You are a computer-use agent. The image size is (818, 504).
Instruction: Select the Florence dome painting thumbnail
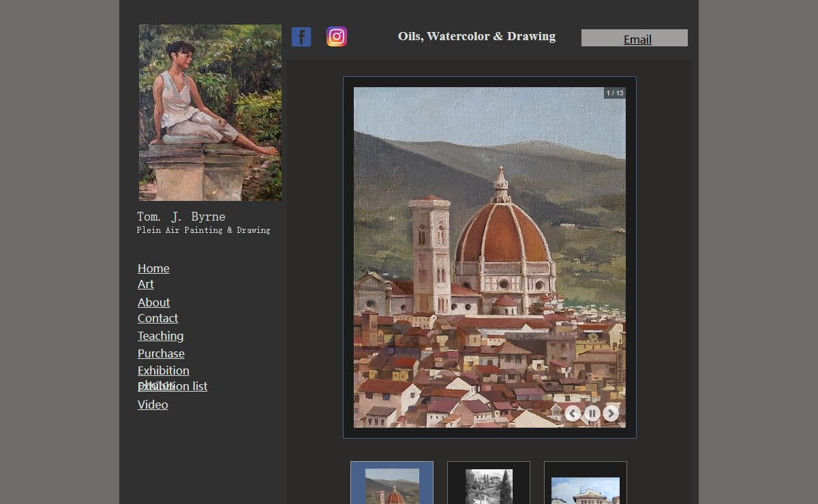click(392, 483)
